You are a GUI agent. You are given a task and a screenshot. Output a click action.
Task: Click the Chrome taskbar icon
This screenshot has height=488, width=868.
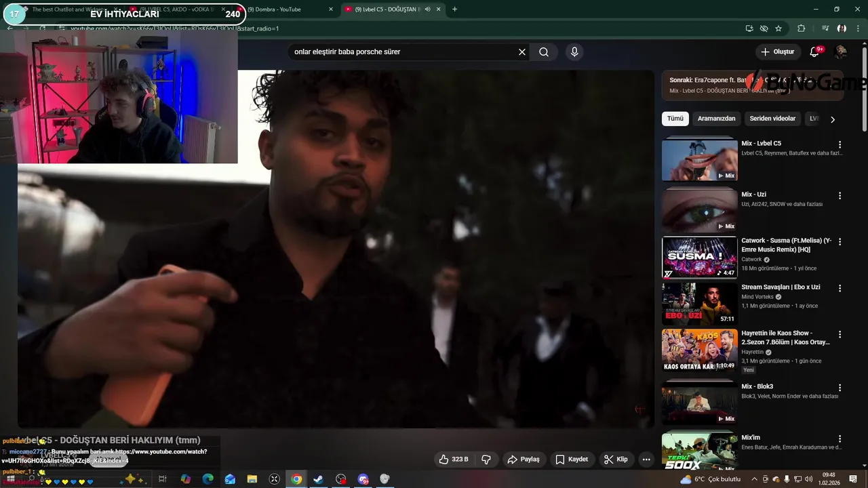click(296, 479)
